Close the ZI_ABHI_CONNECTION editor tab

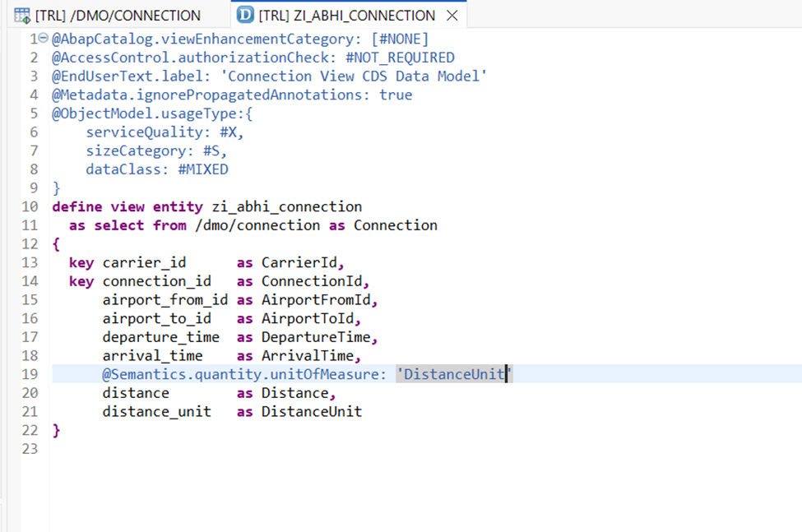[x=452, y=16]
